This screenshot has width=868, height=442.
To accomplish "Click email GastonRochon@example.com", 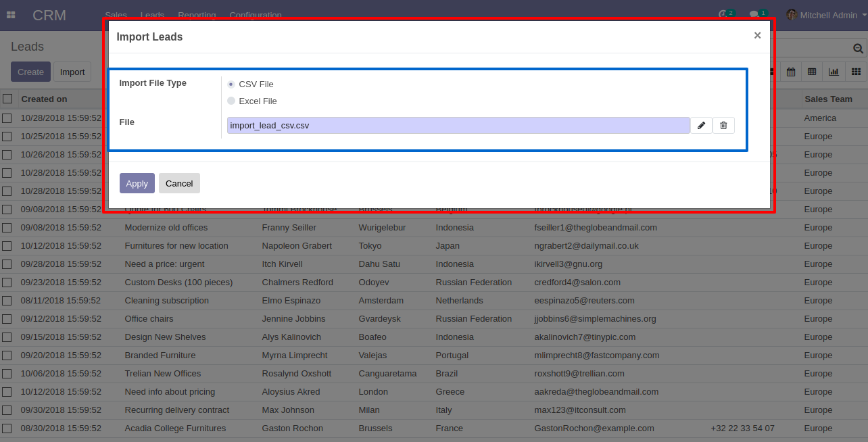I will (594, 428).
